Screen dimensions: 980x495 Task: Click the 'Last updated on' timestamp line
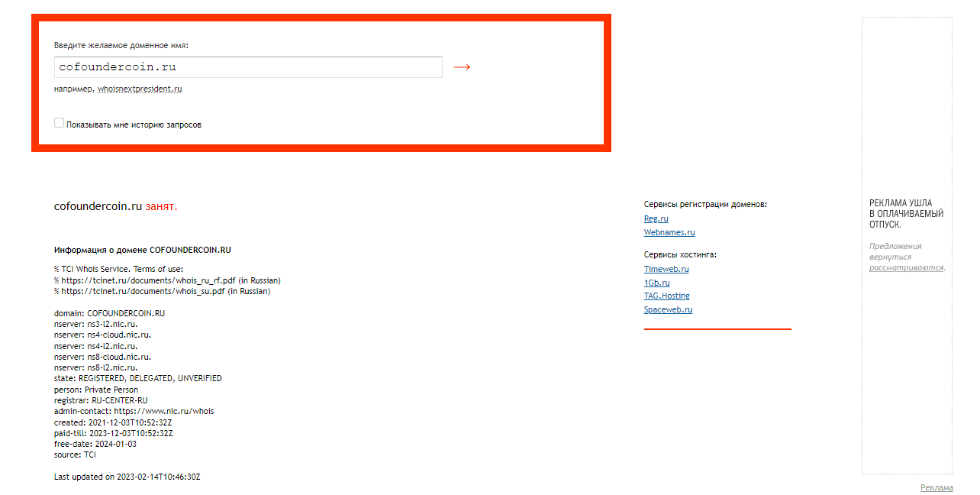[127, 477]
